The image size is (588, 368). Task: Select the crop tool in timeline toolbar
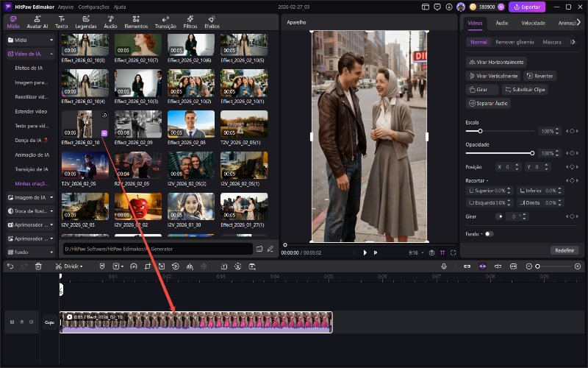click(x=148, y=266)
